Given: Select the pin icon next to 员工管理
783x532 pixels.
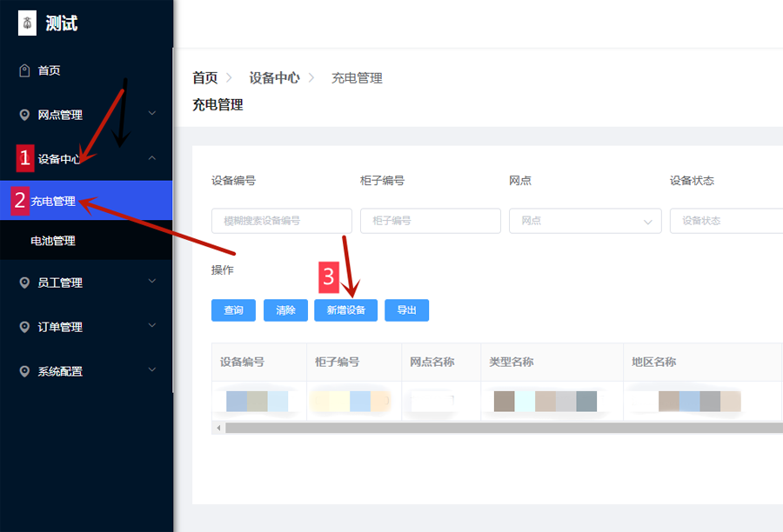Looking at the screenshot, I should pyautogui.click(x=23, y=282).
